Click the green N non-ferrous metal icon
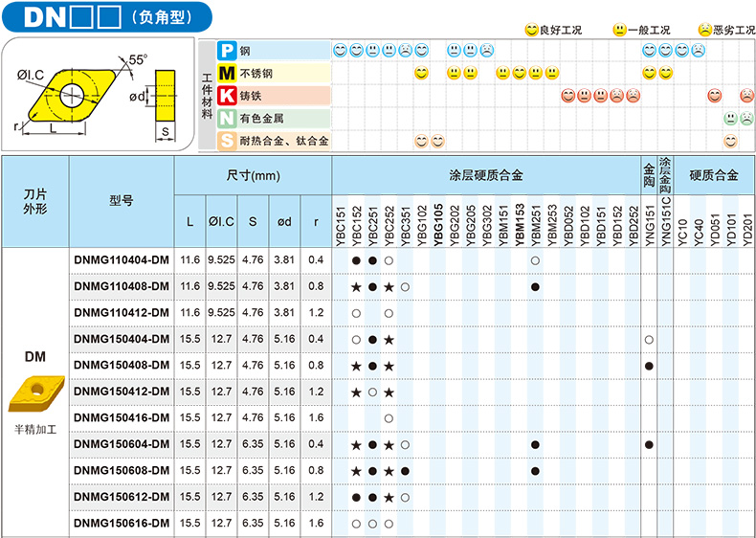Screen dimensions: 756x538 coord(227,119)
